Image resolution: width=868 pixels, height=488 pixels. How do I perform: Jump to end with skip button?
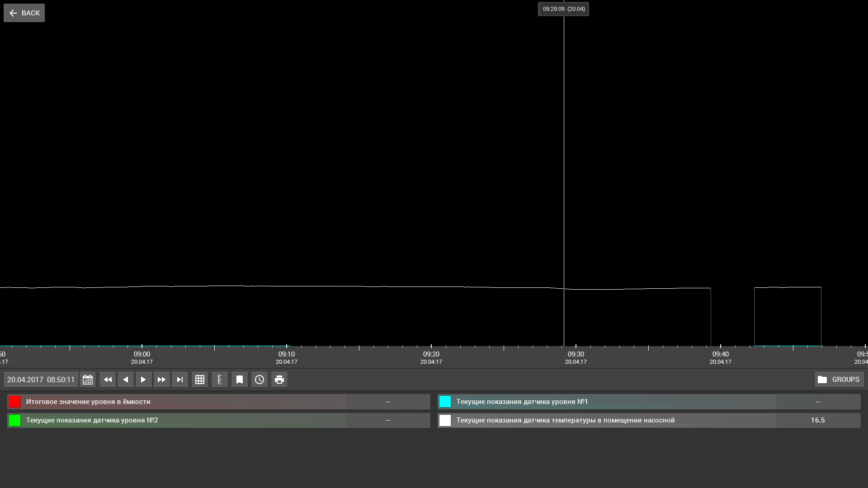(x=180, y=380)
